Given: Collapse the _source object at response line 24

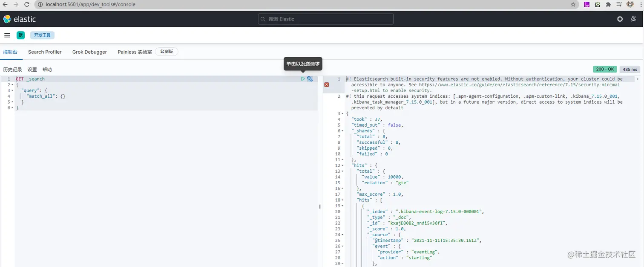Looking at the screenshot, I should coord(342,235).
